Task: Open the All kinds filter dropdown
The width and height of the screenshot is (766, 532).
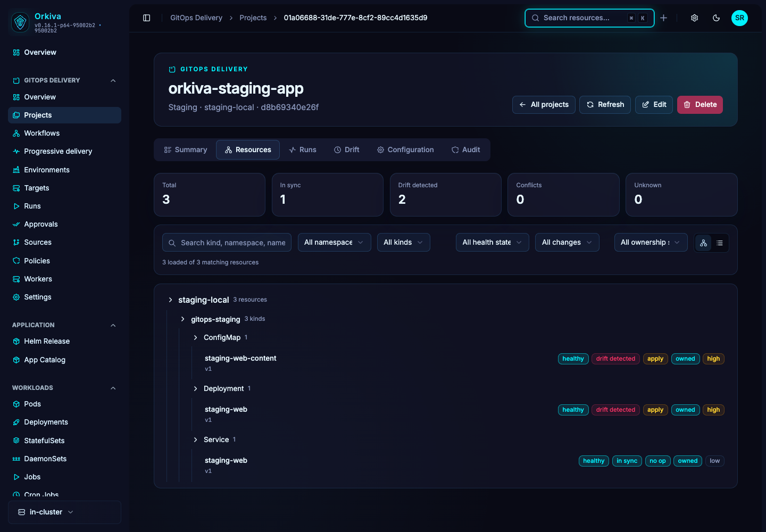Action: pyautogui.click(x=404, y=243)
